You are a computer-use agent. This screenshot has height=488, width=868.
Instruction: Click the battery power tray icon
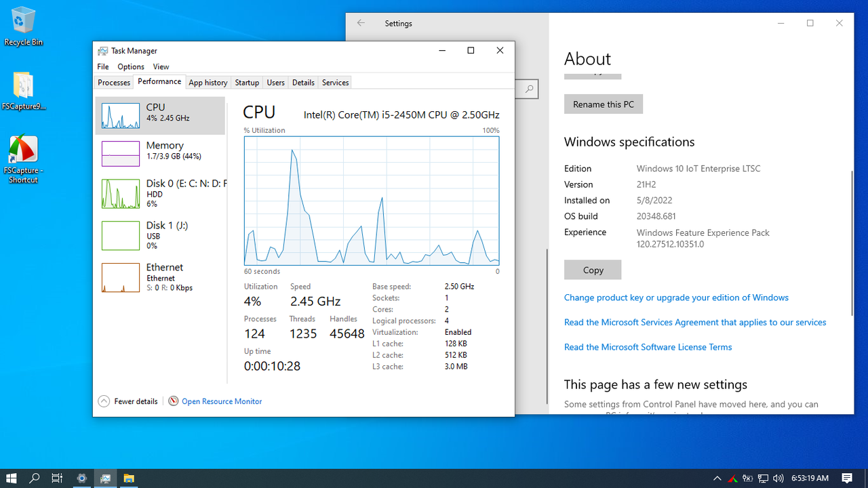[x=748, y=479]
